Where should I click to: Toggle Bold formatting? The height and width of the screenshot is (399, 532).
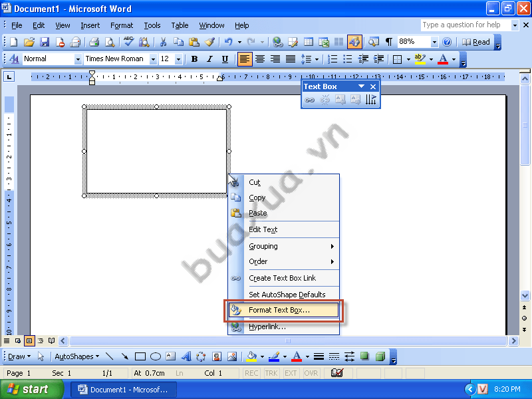point(194,59)
